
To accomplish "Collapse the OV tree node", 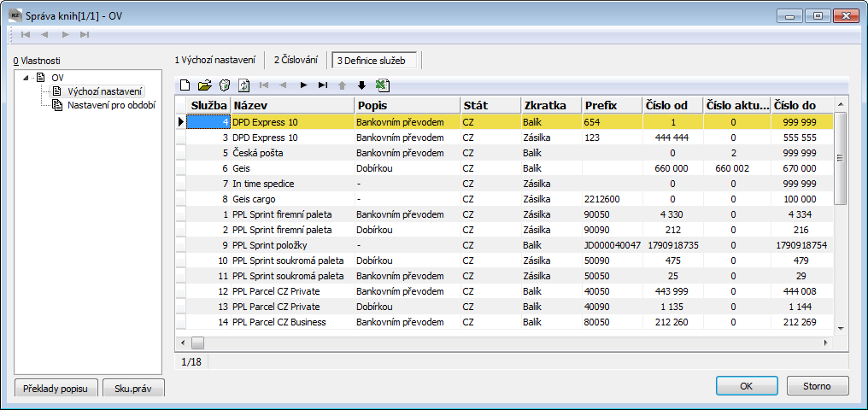I will pyautogui.click(x=26, y=78).
